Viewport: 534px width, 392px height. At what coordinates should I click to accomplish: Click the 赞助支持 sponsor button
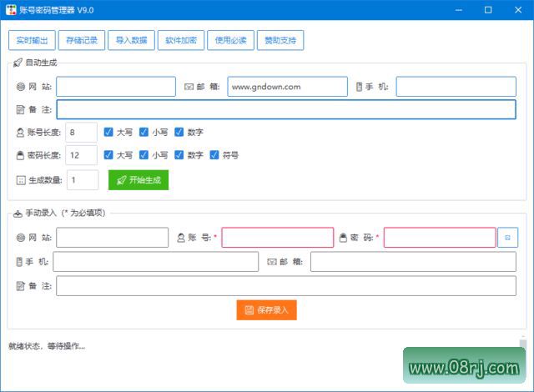coord(280,40)
